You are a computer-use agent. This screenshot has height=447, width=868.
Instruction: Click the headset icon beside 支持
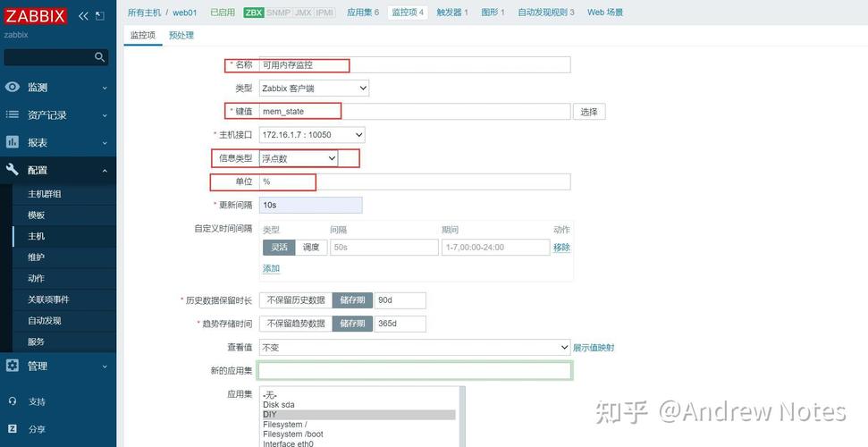[x=13, y=401]
